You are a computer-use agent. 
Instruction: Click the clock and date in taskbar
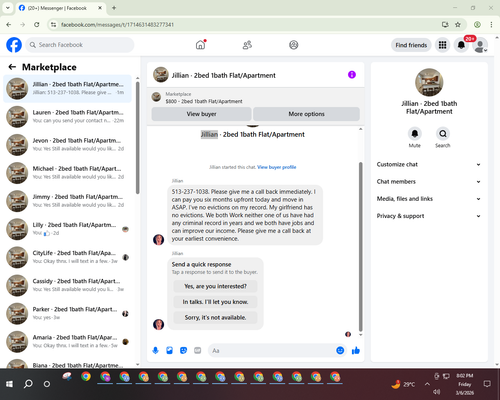point(465,384)
